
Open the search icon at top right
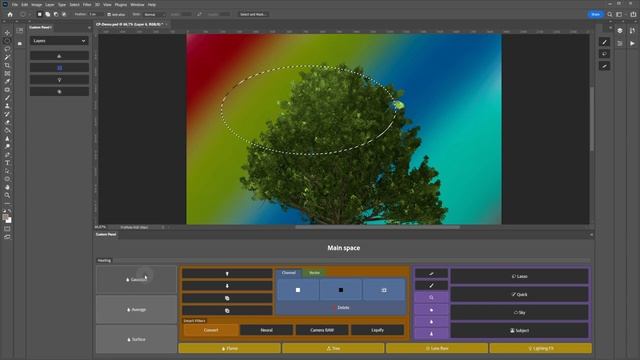(610, 14)
